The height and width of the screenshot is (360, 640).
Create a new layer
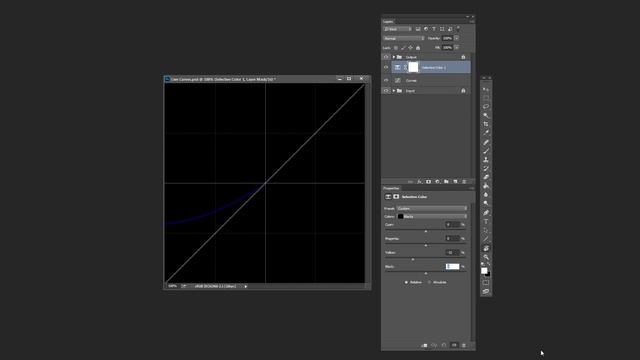pos(455,182)
